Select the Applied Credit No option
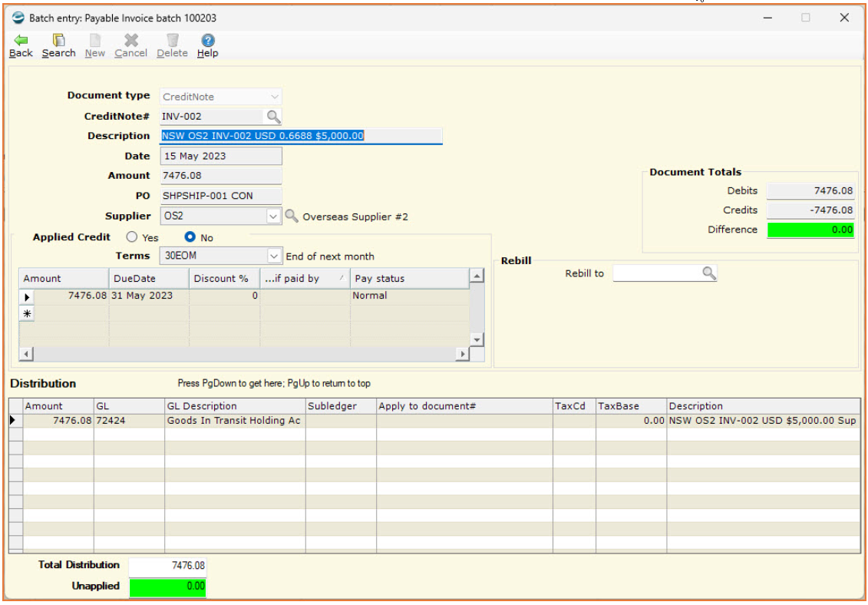The height and width of the screenshot is (605, 868). tap(190, 237)
